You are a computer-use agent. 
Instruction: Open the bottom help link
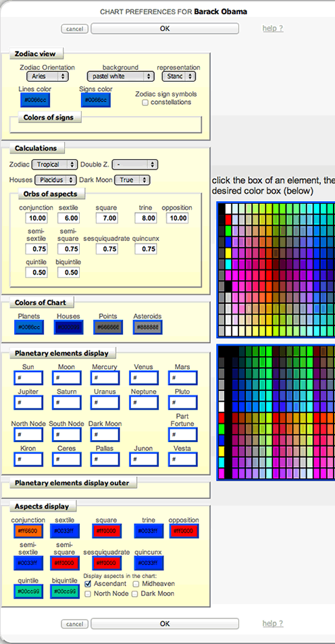coord(273,624)
